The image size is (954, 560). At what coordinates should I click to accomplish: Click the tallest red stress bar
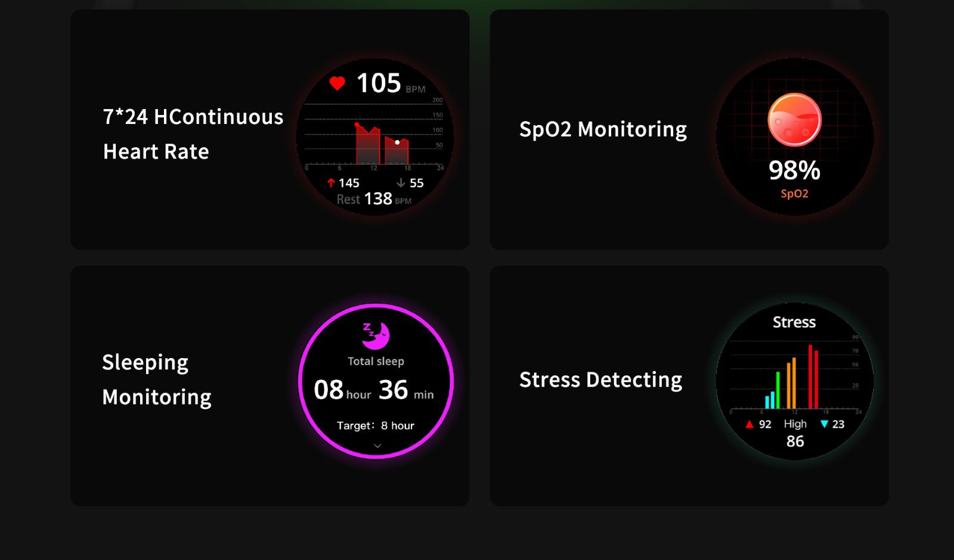810,377
